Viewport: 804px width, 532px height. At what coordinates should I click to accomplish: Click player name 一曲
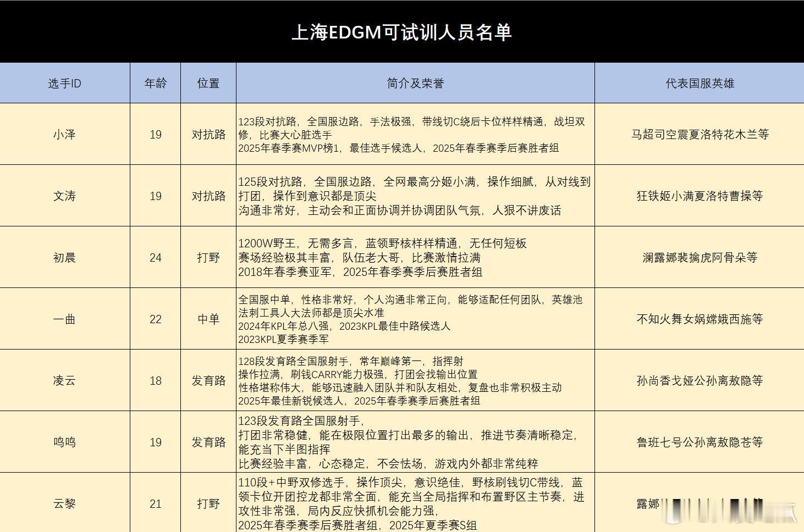[x=64, y=319]
